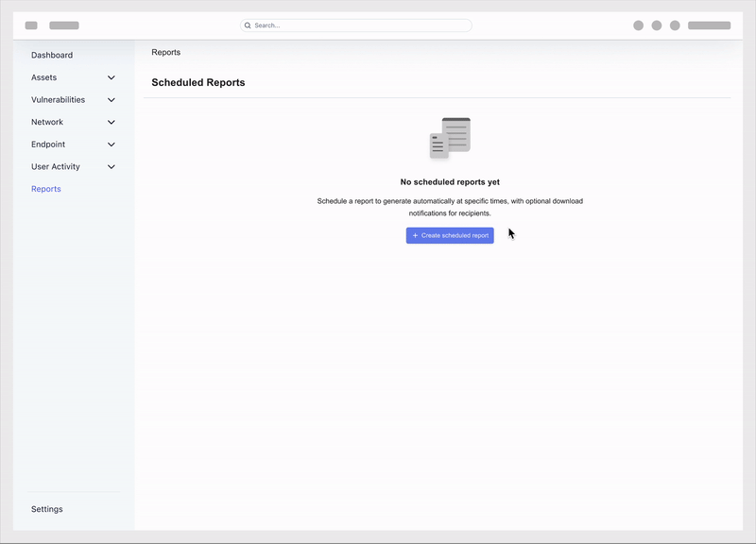Open Settings from the sidebar
The height and width of the screenshot is (544, 756).
coord(47,508)
